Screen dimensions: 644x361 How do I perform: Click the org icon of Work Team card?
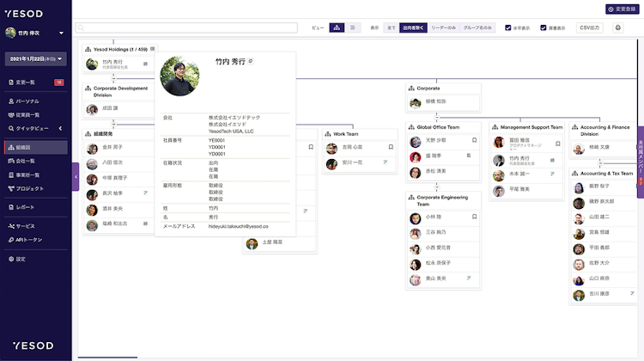(x=328, y=134)
